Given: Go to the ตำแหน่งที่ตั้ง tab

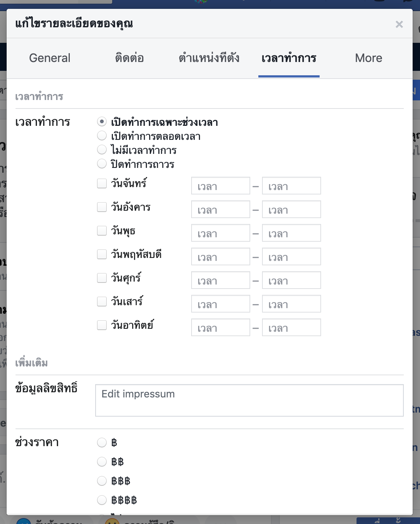Looking at the screenshot, I should coord(209,58).
